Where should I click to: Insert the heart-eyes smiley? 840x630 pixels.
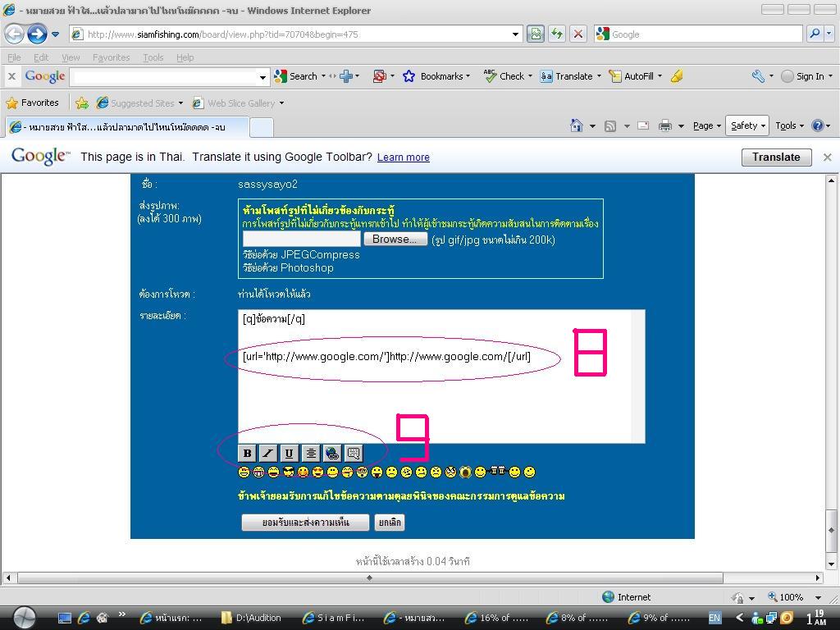pyautogui.click(x=317, y=472)
